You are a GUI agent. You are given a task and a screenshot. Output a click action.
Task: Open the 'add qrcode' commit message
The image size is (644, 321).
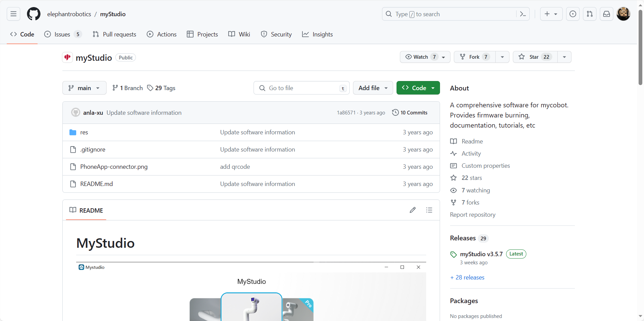(235, 167)
